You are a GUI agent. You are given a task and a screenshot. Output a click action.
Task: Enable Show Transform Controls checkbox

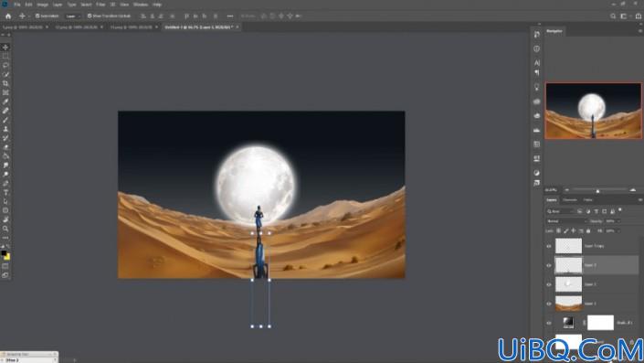coord(90,16)
